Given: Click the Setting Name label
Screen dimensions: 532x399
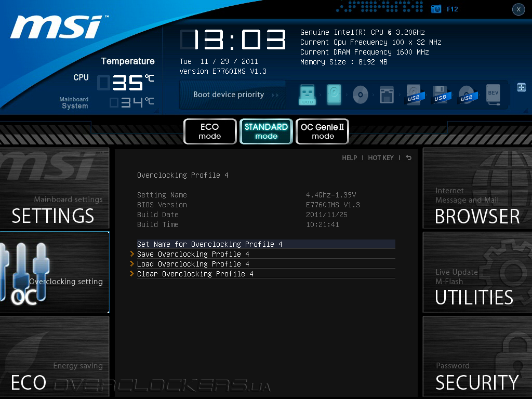Looking at the screenshot, I should pyautogui.click(x=162, y=195).
